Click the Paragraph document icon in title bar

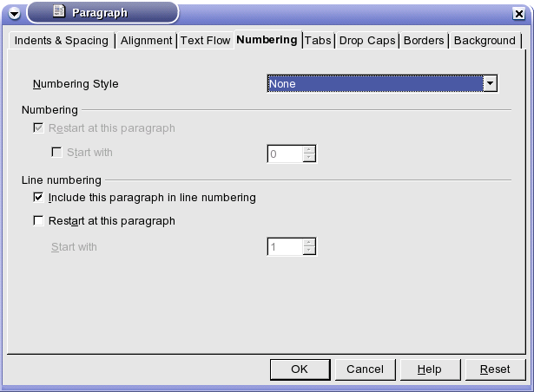[x=59, y=11]
